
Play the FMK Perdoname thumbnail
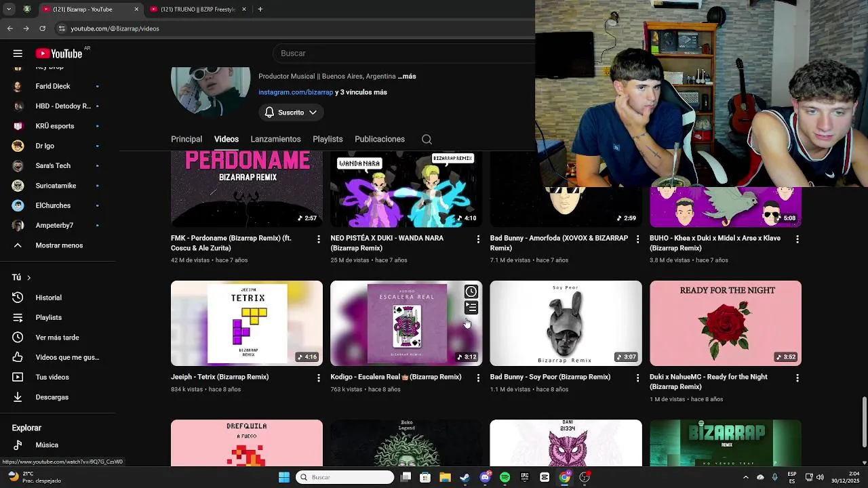[x=247, y=189]
